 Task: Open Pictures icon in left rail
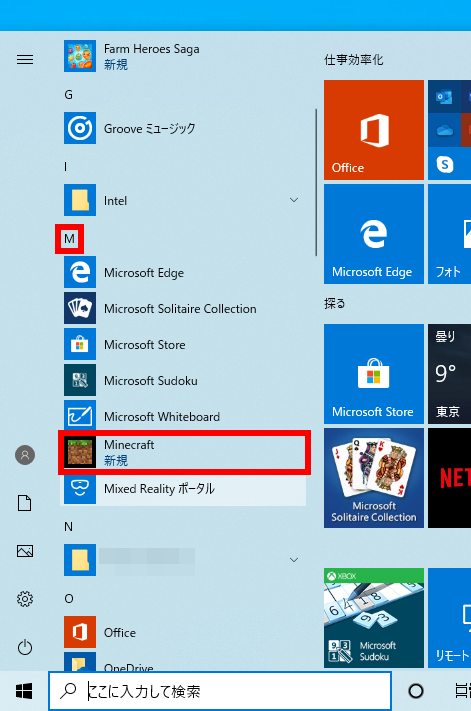pyautogui.click(x=25, y=551)
